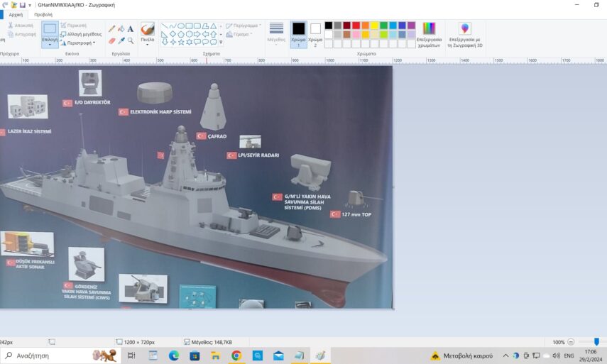
Task: Activate the Color 2 background box
Action: [x=316, y=32]
